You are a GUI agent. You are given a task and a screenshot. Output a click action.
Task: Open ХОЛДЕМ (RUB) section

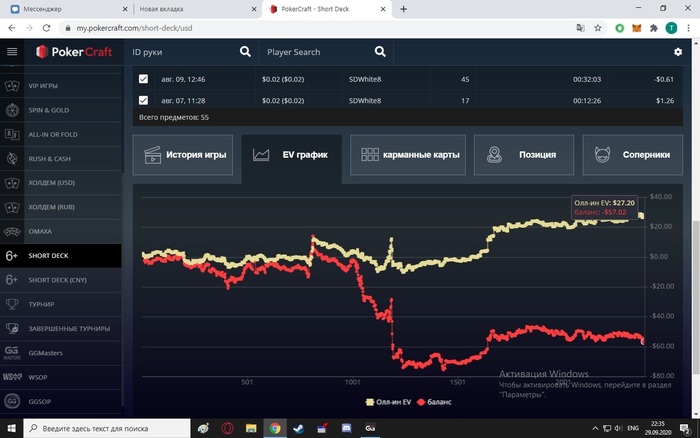coord(61,207)
